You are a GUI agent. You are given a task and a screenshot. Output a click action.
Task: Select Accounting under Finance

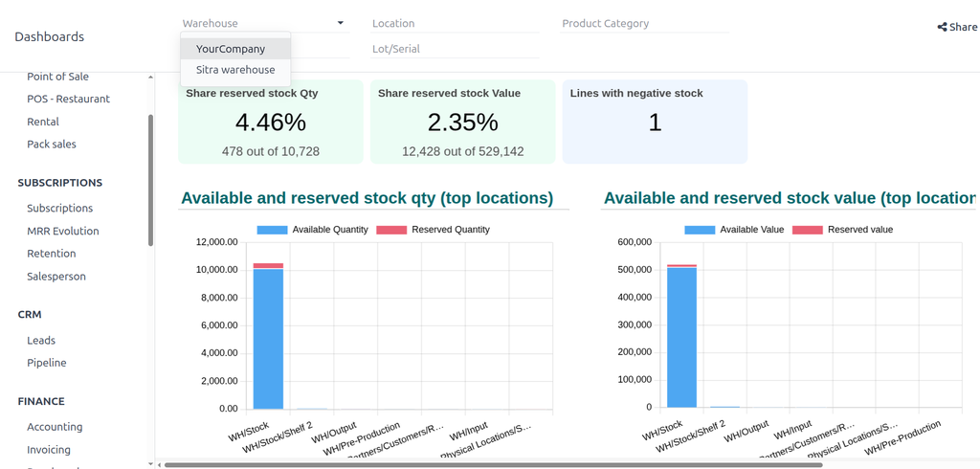[x=55, y=427]
